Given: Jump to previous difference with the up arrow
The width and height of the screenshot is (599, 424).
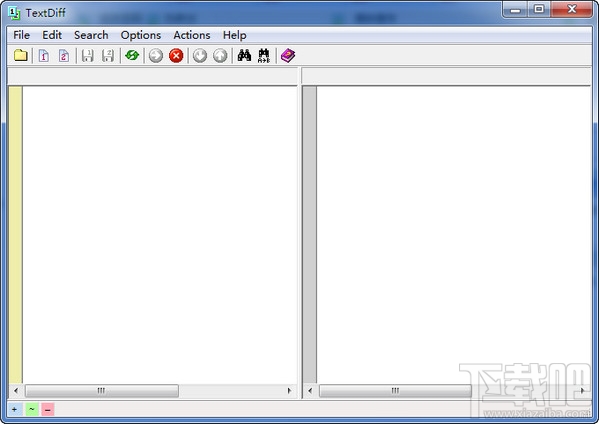Looking at the screenshot, I should (x=220, y=56).
